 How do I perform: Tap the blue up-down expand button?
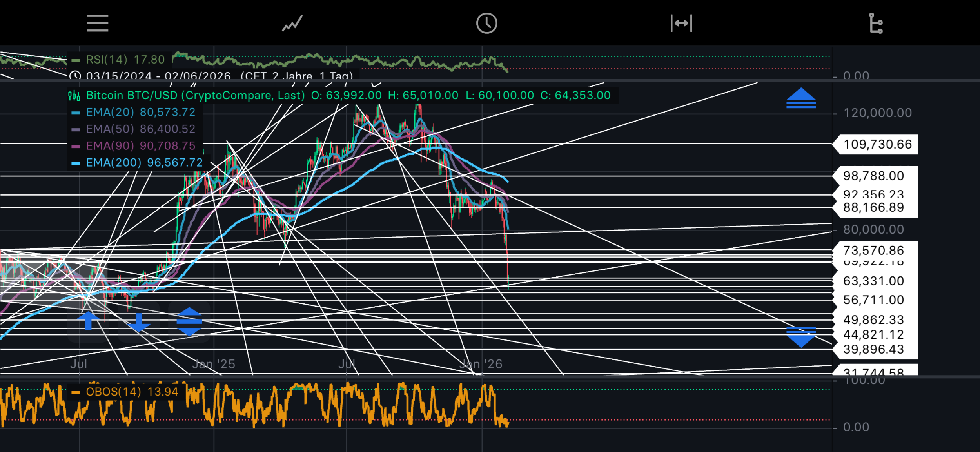click(189, 321)
